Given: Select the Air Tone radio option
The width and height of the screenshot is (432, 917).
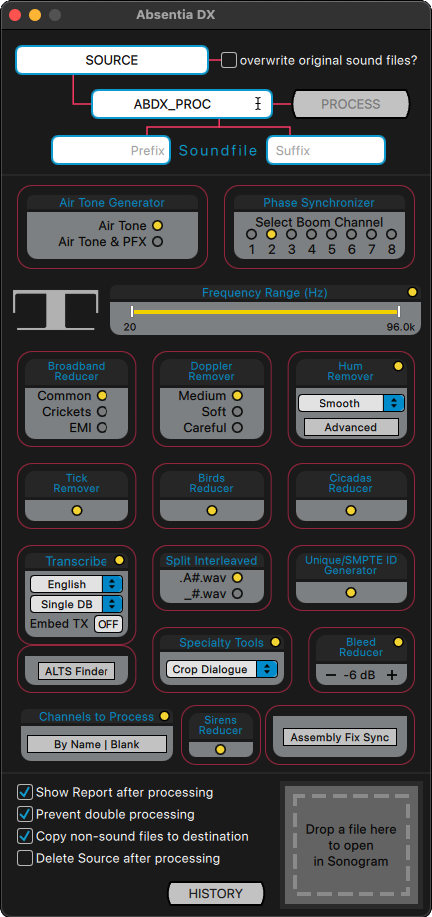Looking at the screenshot, I should [157, 226].
